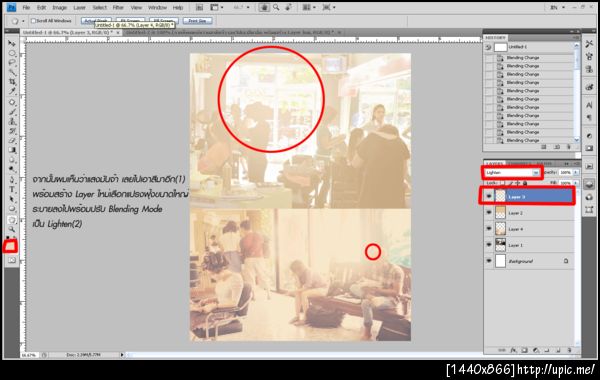Viewport: 600px width, 380px height.
Task: Click the foreground color swatch
Action: [x=10, y=245]
